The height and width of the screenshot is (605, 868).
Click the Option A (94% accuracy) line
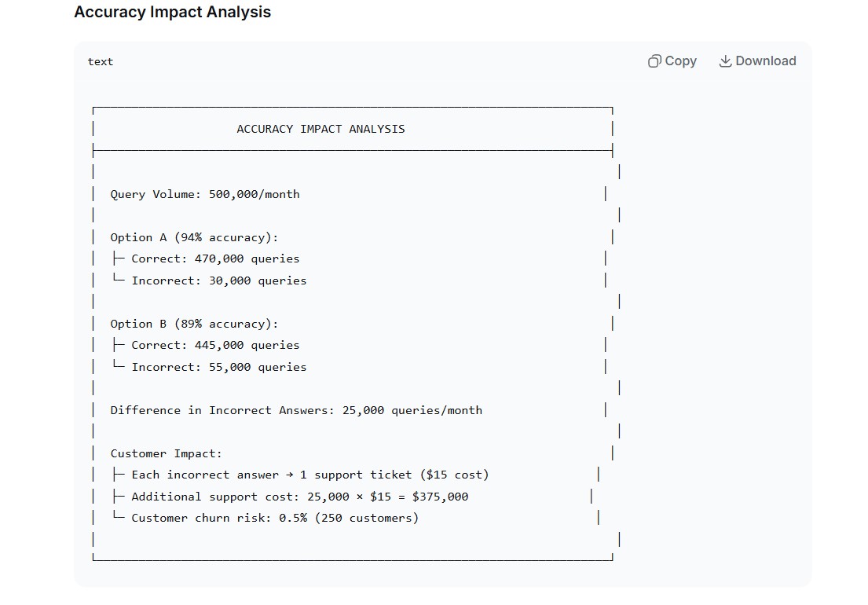point(194,237)
